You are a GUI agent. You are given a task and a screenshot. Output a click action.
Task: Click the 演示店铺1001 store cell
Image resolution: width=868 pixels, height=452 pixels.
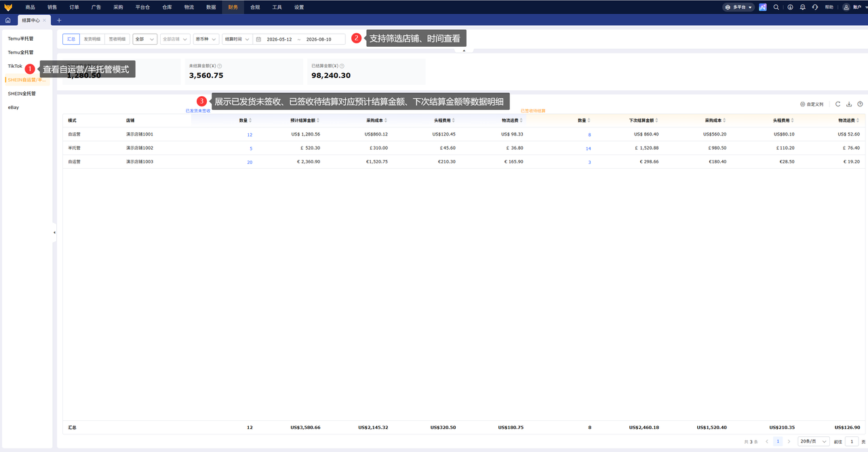pos(140,134)
